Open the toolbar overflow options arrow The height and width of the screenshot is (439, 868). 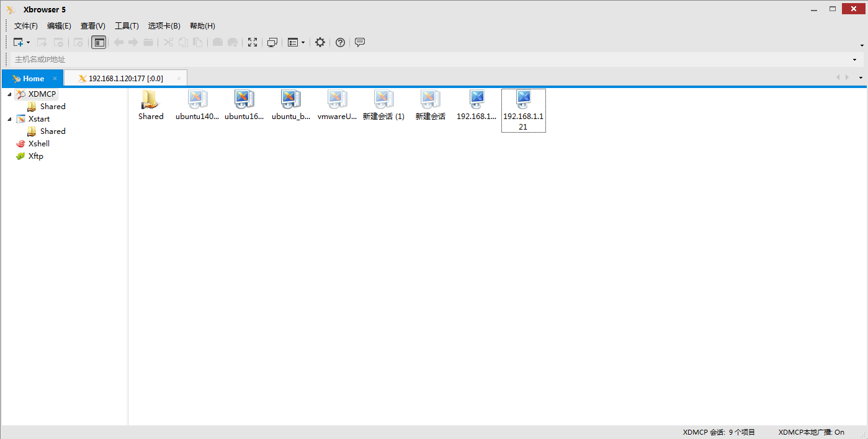click(862, 45)
